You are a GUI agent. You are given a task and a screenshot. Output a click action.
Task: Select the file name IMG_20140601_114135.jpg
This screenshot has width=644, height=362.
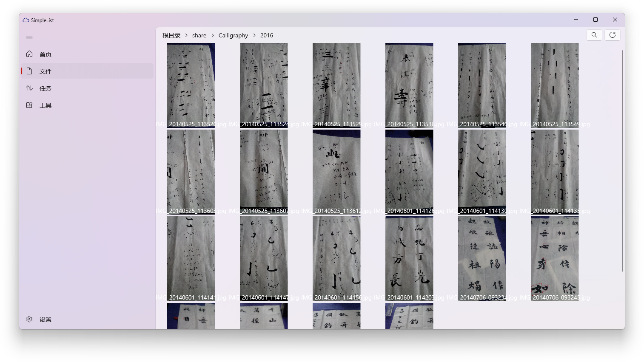point(555,211)
